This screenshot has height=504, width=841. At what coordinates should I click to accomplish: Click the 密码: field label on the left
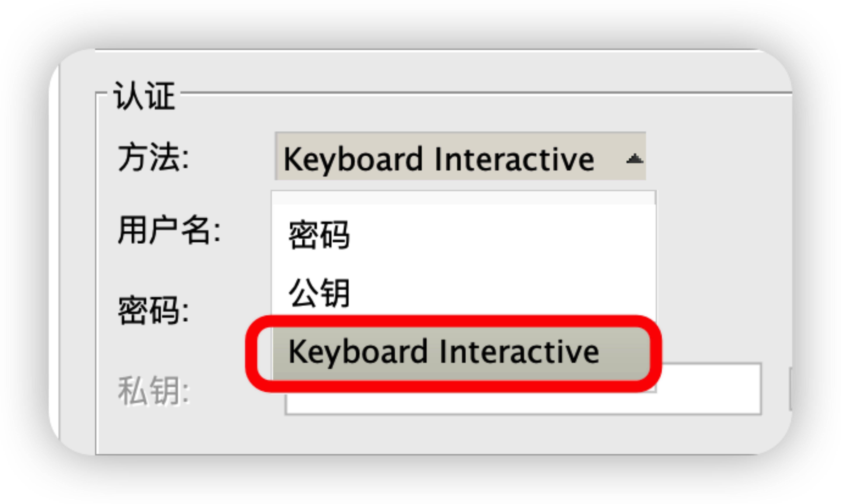click(x=153, y=310)
